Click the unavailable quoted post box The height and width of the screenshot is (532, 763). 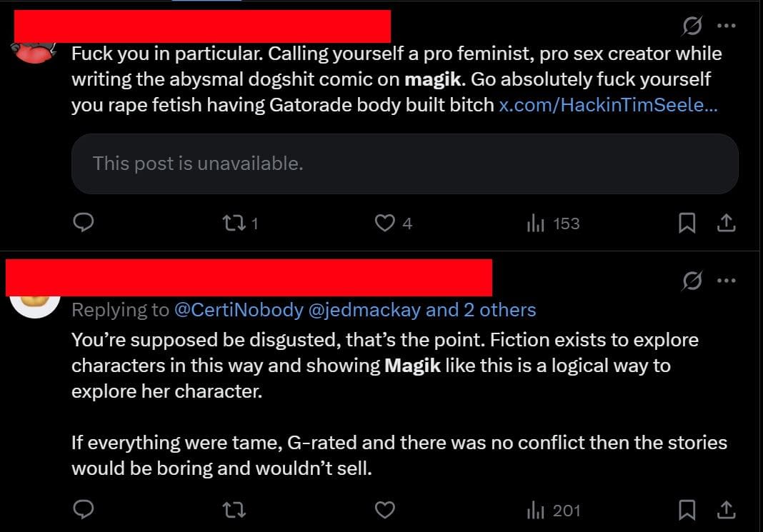(x=404, y=164)
